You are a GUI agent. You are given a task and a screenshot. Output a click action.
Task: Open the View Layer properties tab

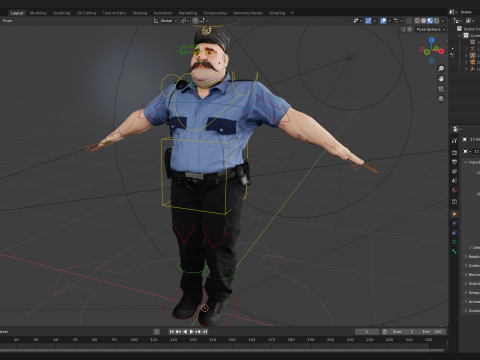pyautogui.click(x=454, y=171)
